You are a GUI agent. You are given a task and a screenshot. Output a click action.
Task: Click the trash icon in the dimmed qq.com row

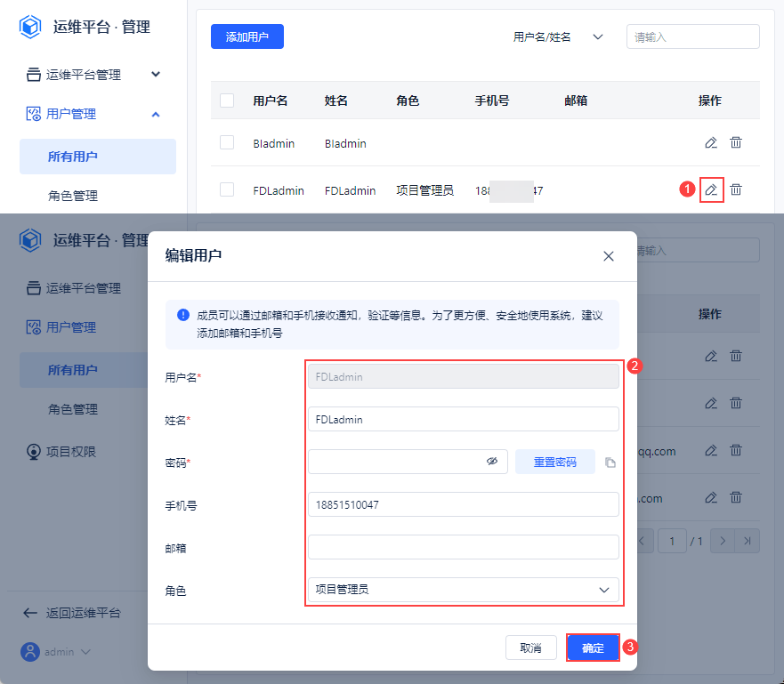point(736,450)
